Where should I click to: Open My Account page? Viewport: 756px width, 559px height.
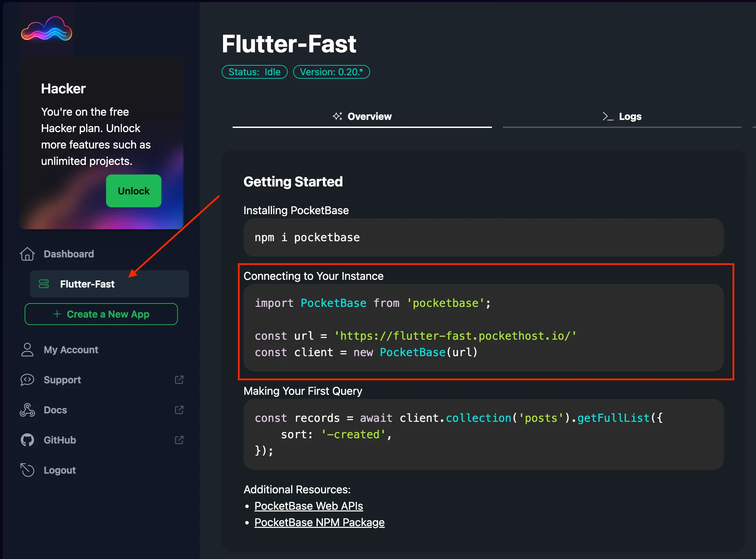pyautogui.click(x=71, y=350)
